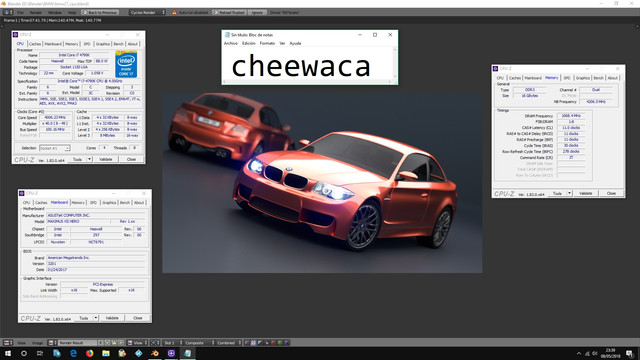Open the Composite layer dropdown
640x360 pixels.
pyautogui.click(x=199, y=343)
